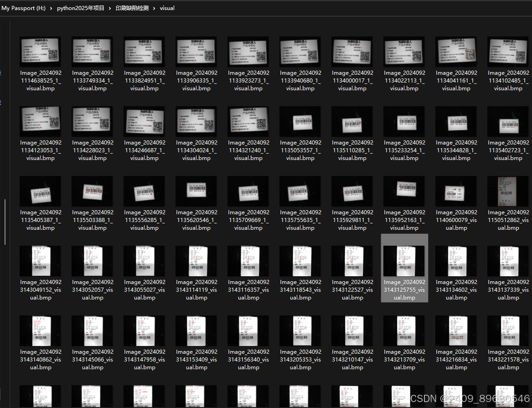
Task: Click filename Image_20240923143145066_visual.bmp
Action: pyautogui.click(x=92, y=360)
